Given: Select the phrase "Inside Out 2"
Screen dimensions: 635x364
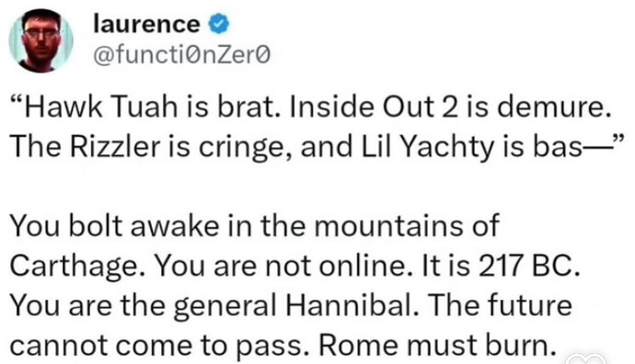Looking at the screenshot, I should (372, 108).
